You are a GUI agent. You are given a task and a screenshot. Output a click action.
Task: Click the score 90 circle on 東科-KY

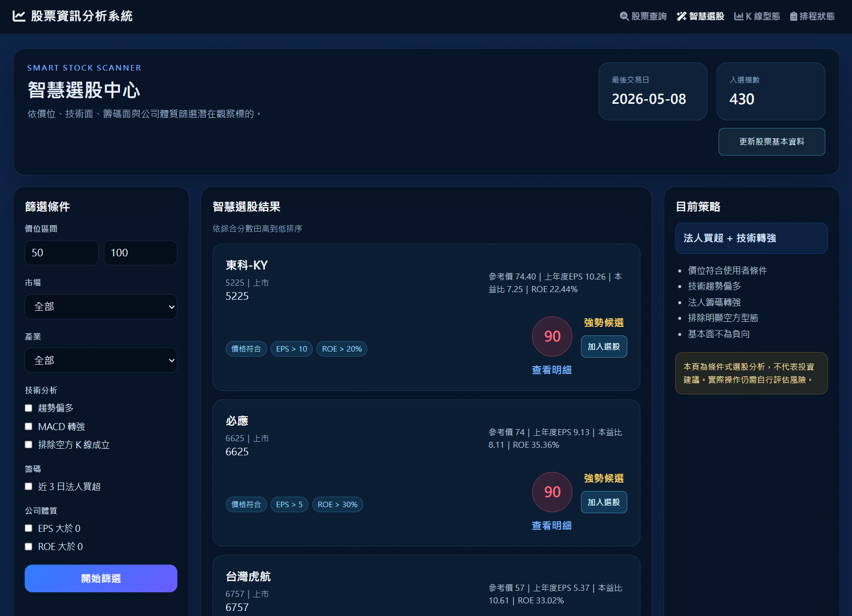tap(552, 336)
